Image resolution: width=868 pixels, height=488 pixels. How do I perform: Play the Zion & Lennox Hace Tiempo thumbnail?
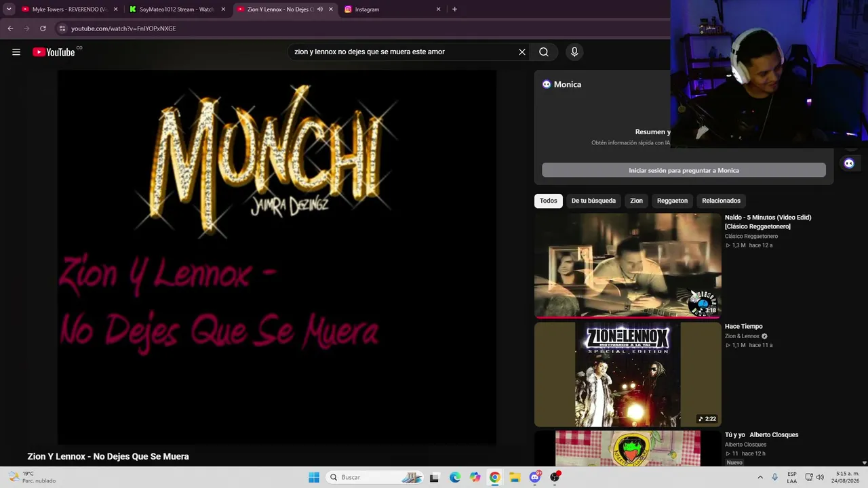click(x=627, y=374)
